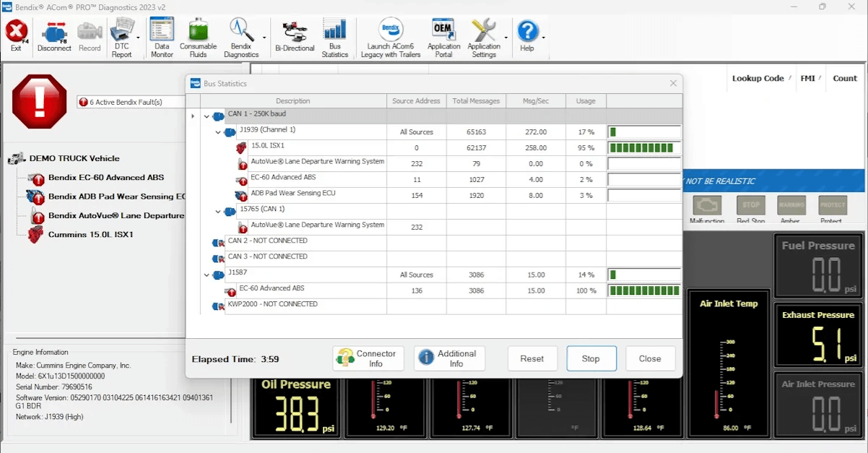Sort by the Total Messages column header
The height and width of the screenshot is (453, 868).
[476, 101]
